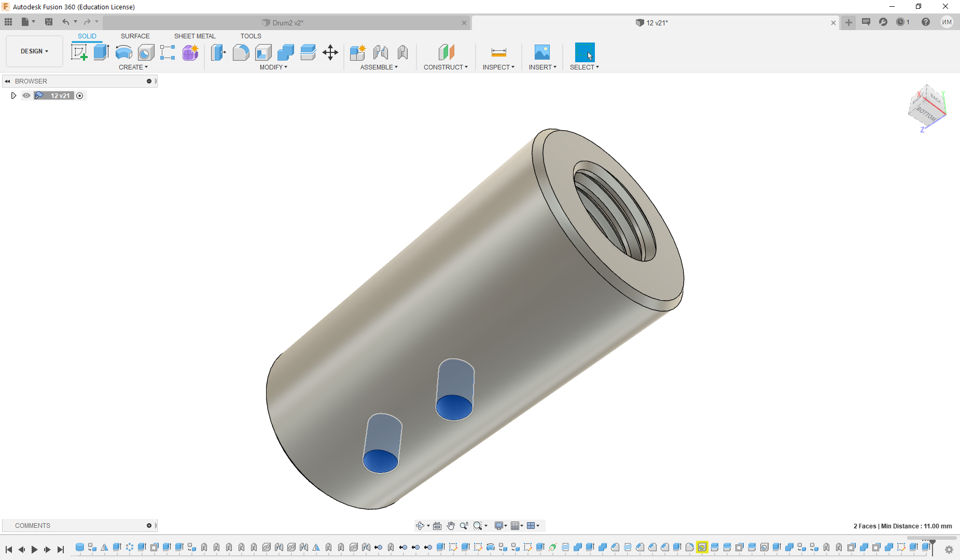Select the Shell tool

(263, 52)
